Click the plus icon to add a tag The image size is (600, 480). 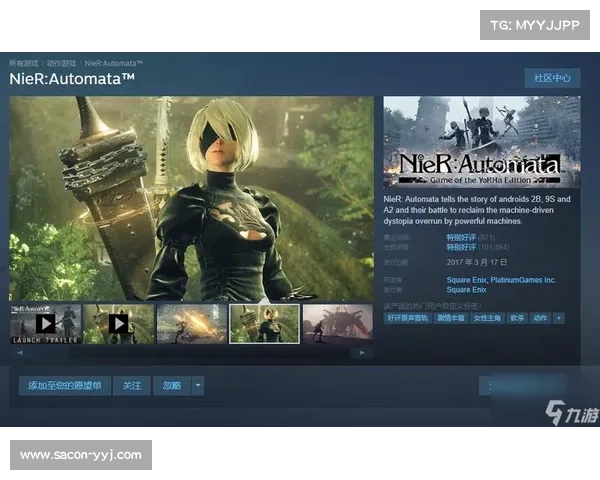pos(558,318)
